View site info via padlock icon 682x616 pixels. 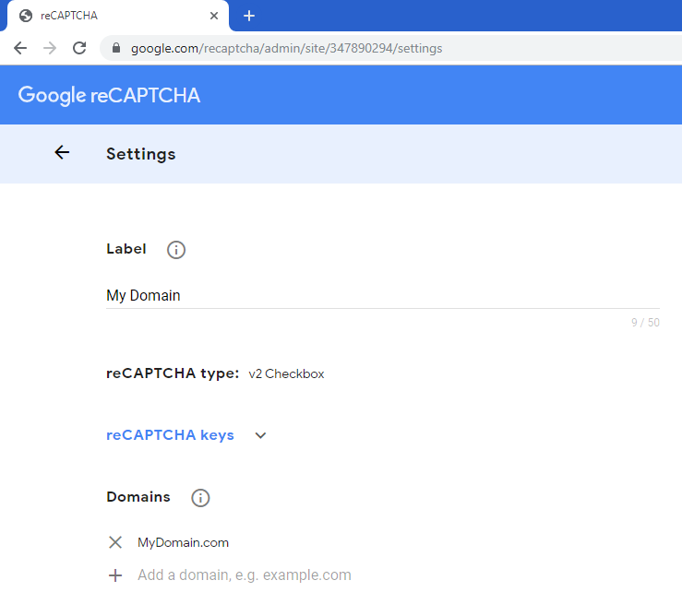pos(116,48)
